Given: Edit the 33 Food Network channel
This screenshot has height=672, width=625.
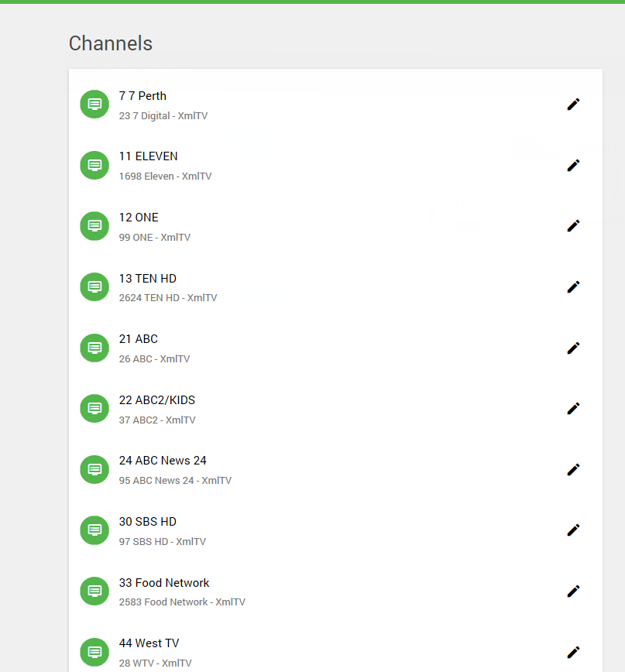Looking at the screenshot, I should (x=573, y=591).
